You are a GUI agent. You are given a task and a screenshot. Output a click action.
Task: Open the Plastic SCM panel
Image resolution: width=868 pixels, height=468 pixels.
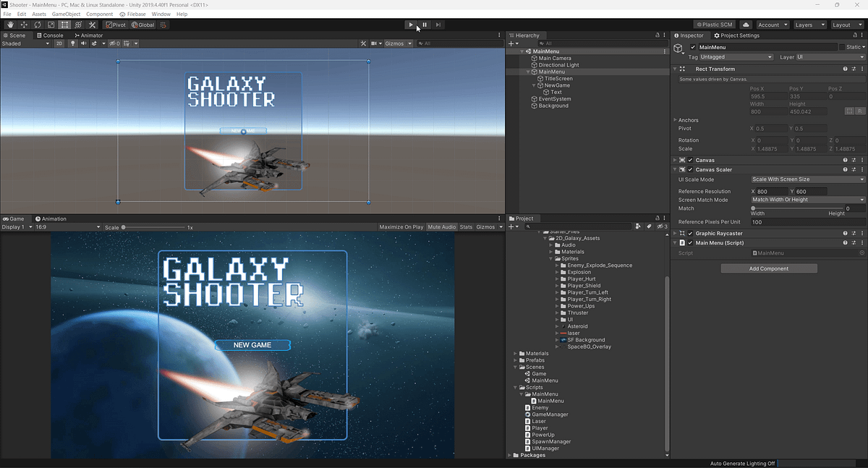tap(715, 24)
